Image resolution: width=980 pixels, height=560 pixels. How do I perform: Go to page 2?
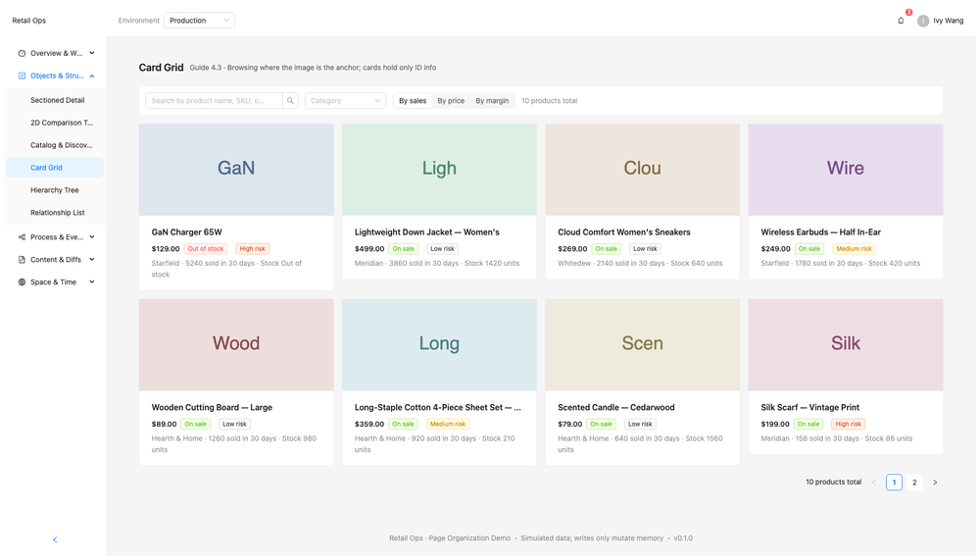click(x=914, y=483)
